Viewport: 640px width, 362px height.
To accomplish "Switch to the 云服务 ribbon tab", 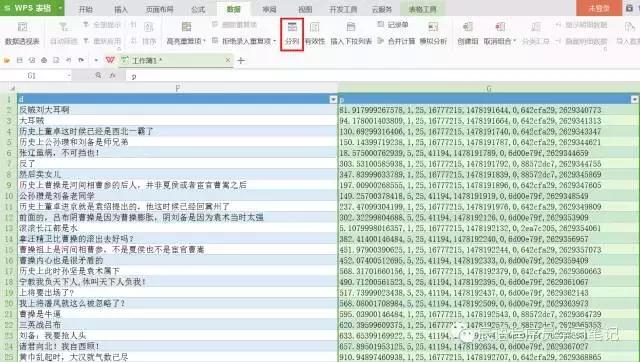I will click(x=382, y=9).
